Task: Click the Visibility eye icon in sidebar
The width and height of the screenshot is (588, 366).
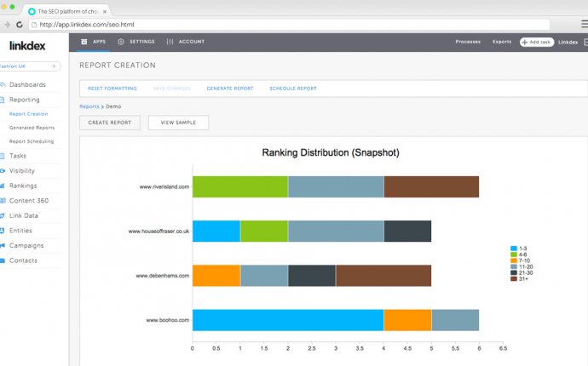Action: coord(3,171)
